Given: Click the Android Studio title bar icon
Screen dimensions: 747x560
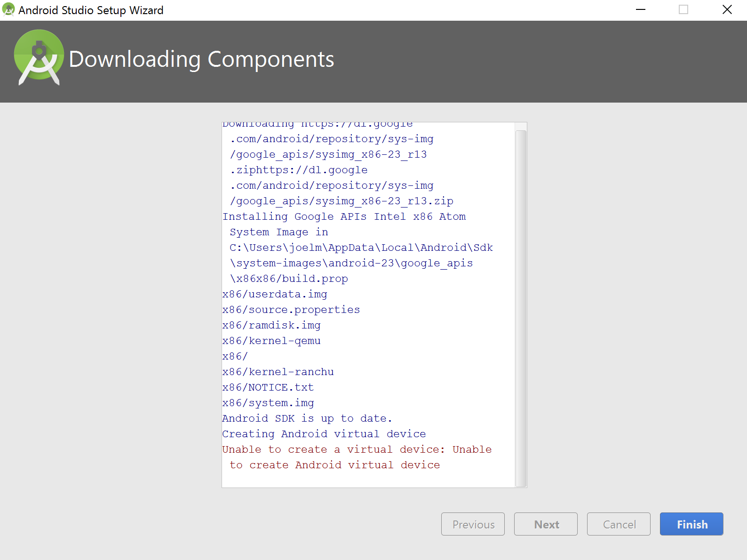Looking at the screenshot, I should point(8,10).
